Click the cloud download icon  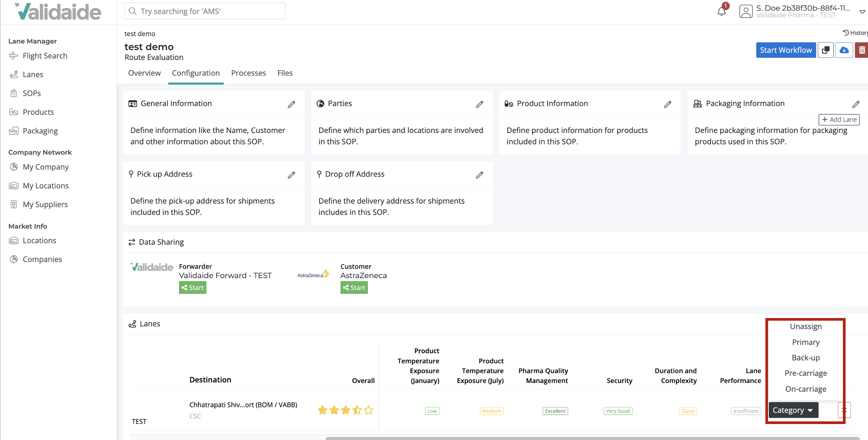pos(844,50)
